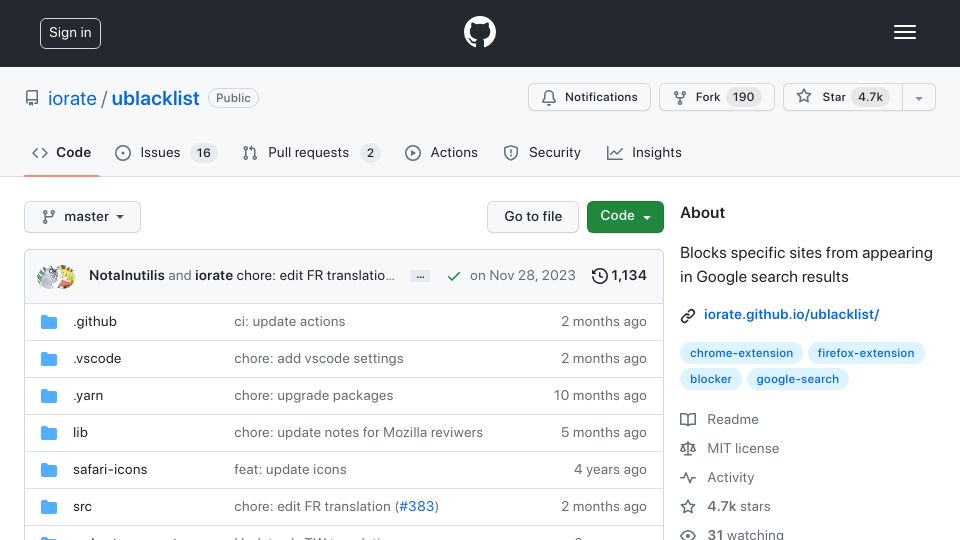This screenshot has height=540, width=960.
Task: Click the star icon beside 4.7k stars
Action: click(688, 506)
